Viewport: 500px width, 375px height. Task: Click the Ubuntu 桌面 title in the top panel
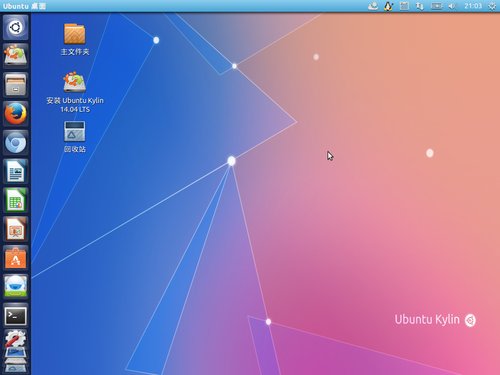tap(24, 6)
